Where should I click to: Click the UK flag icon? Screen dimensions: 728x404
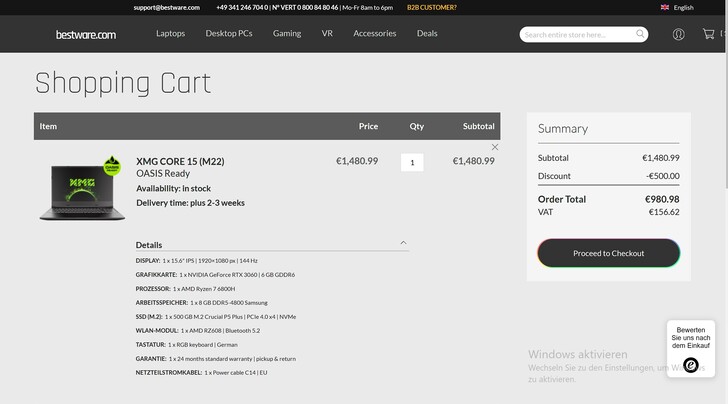pyautogui.click(x=665, y=7)
